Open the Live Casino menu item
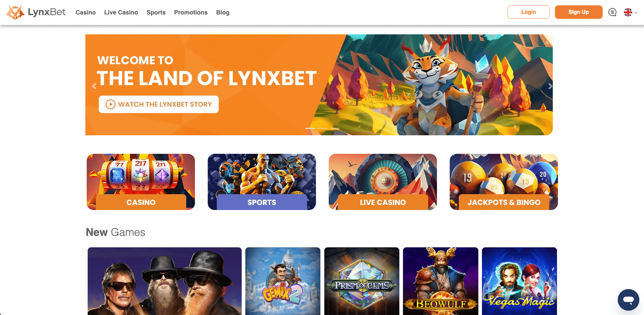This screenshot has width=644, height=315. click(x=121, y=12)
